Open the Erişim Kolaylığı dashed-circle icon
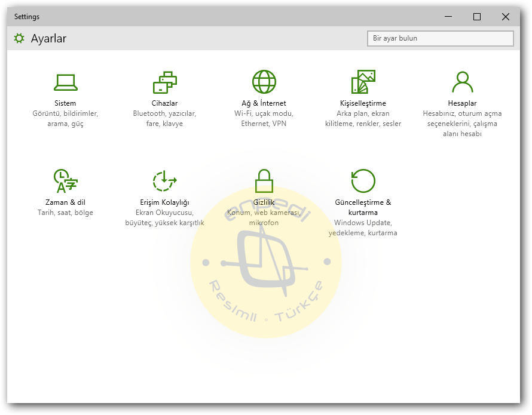Screen dimensions: 532x415 [x=164, y=181]
